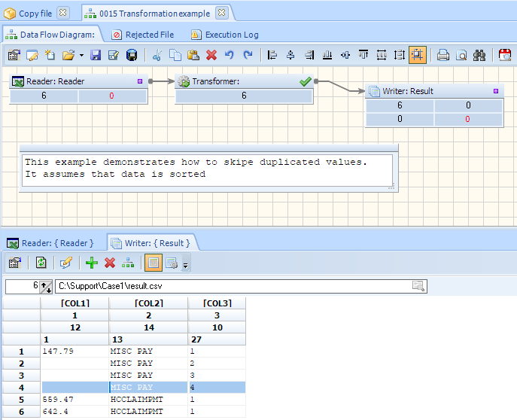Viewport: 517px width, 420px height.
Task: Undo the last action arrow
Action: pos(230,55)
